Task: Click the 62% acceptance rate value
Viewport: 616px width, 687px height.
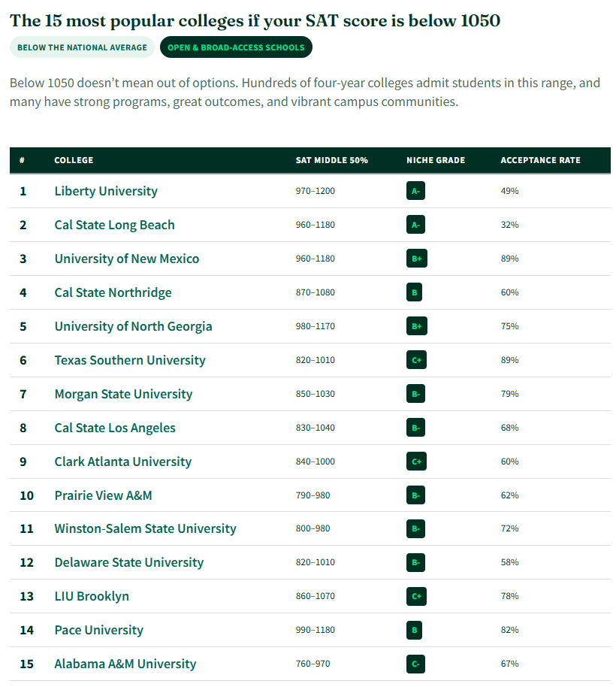Action: click(509, 495)
